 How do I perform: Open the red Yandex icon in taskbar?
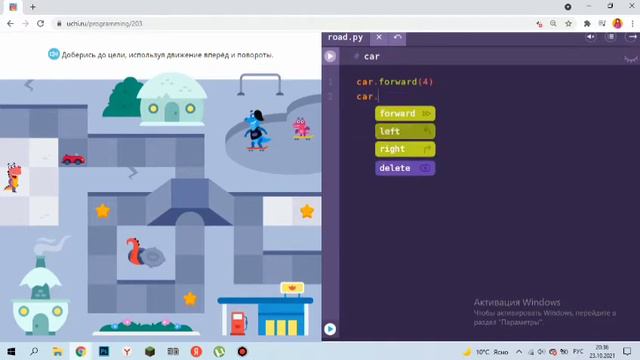tap(196, 351)
